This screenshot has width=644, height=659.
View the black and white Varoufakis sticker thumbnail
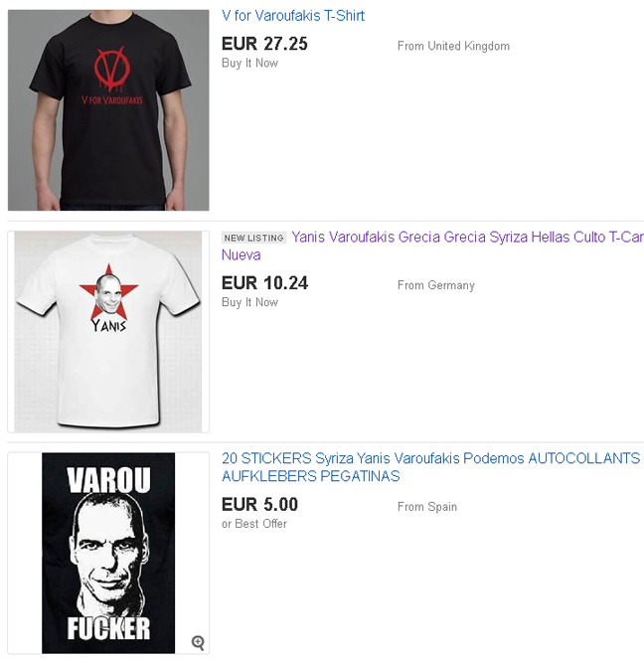pos(108,553)
